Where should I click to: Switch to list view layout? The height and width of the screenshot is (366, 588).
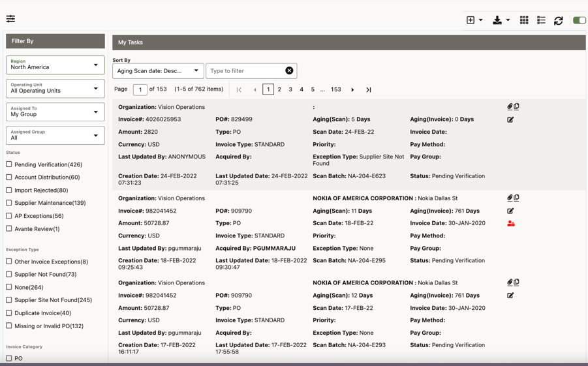tap(541, 20)
